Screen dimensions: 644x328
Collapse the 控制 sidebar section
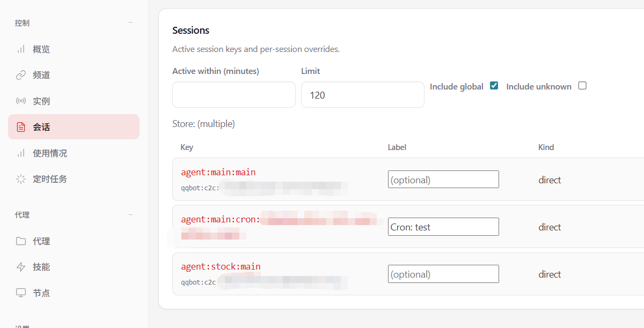pos(130,23)
